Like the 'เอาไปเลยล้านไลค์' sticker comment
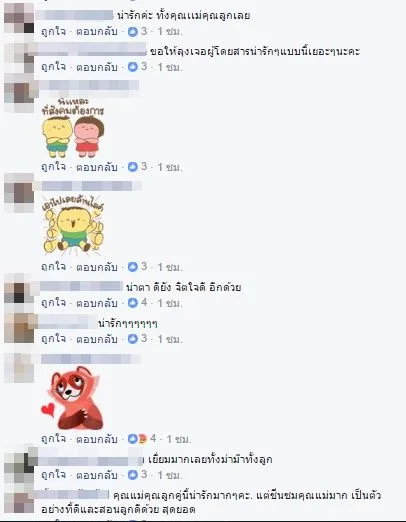Image resolution: width=406 pixels, height=522 pixels. 53,267
